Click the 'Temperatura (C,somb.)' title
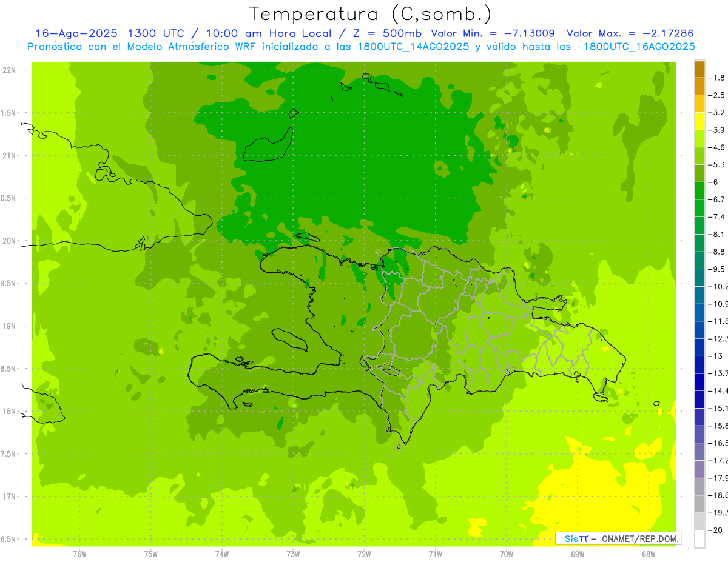The image size is (728, 562). (x=371, y=13)
